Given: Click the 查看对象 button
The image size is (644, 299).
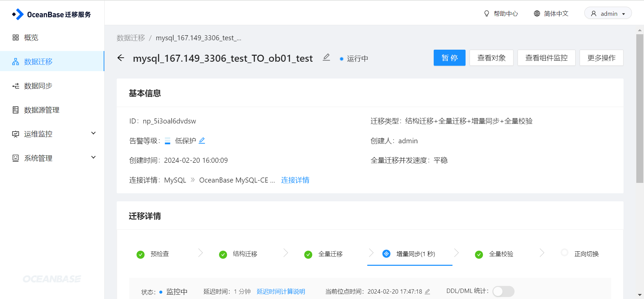Looking at the screenshot, I should coord(491,58).
